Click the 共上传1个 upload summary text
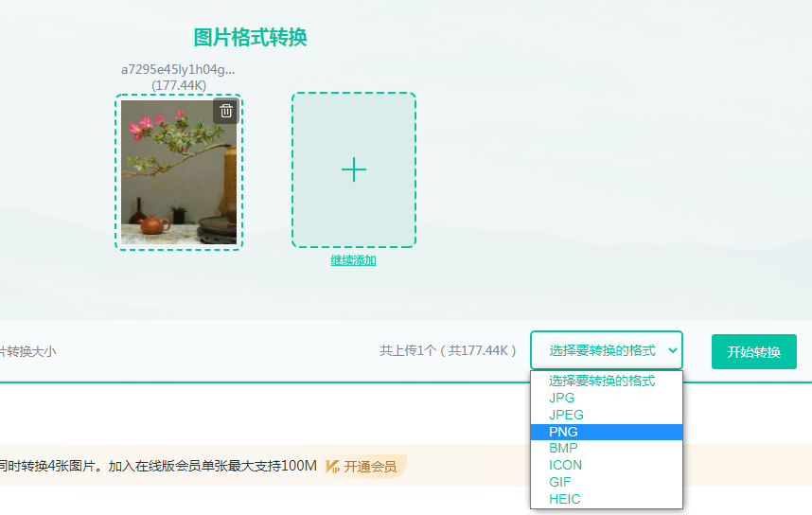 point(448,351)
